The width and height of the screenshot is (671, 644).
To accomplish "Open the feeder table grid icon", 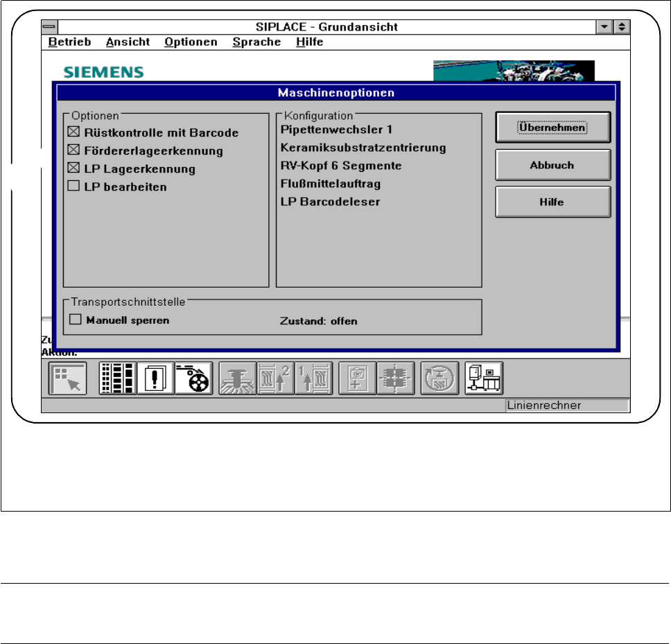I will click(118, 378).
